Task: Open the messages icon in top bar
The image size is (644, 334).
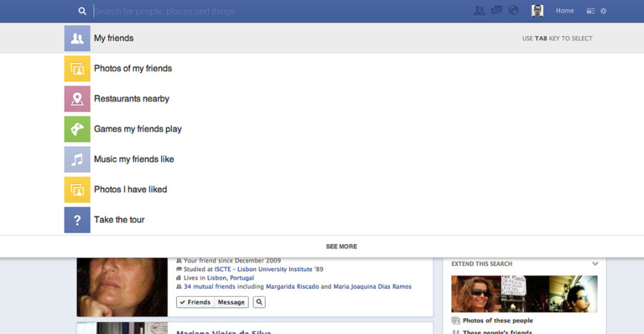Action: tap(497, 11)
